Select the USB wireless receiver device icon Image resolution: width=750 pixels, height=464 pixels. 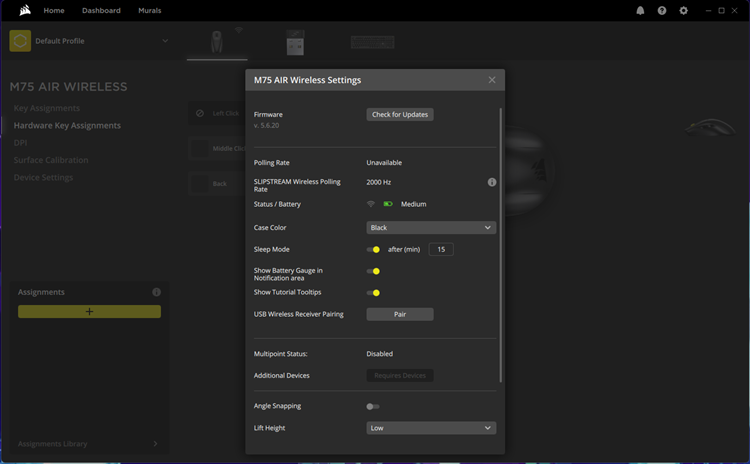coord(295,43)
